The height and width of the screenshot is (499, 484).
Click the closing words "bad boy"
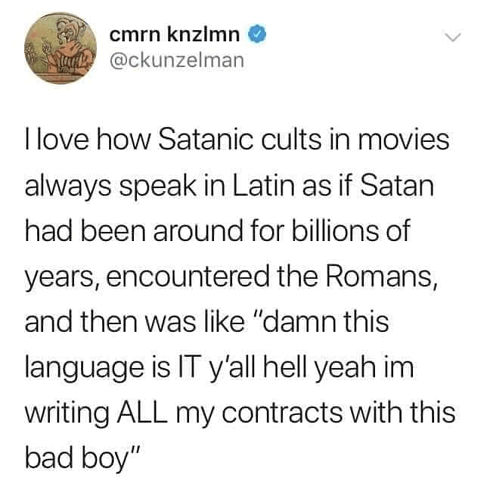(77, 460)
